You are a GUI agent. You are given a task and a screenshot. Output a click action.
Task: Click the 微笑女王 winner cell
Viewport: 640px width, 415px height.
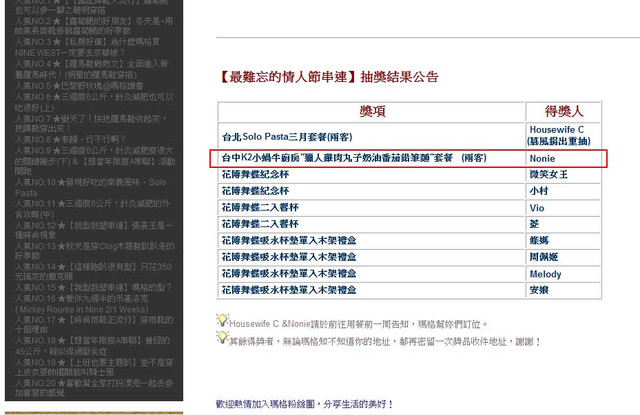pyautogui.click(x=563, y=174)
